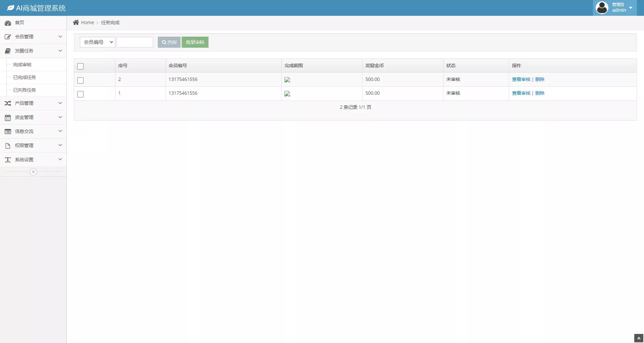The height and width of the screenshot is (343, 644).
Task: Open 已完成任务 in sidebar submenu
Action: (25, 77)
